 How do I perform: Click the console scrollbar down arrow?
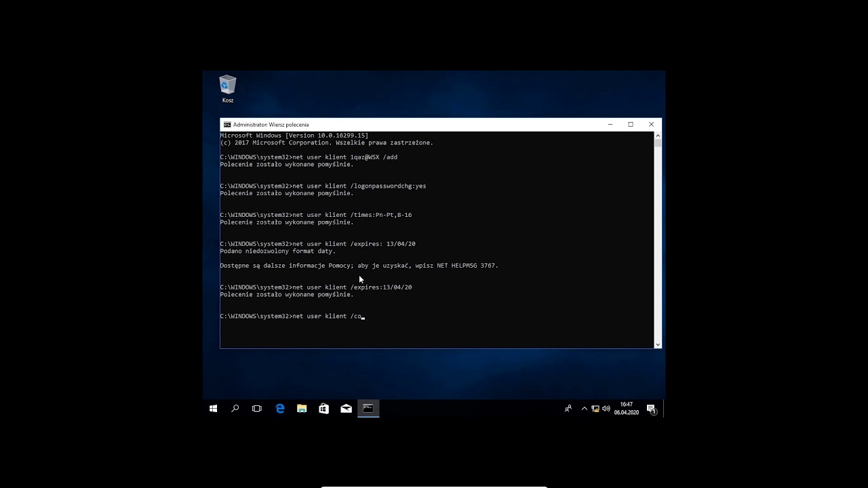(x=657, y=344)
